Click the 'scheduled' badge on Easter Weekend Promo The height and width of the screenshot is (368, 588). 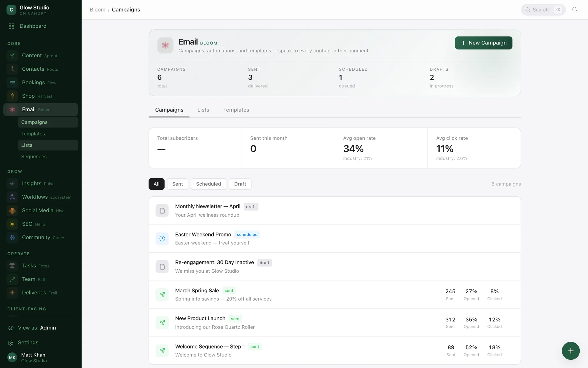tap(247, 235)
